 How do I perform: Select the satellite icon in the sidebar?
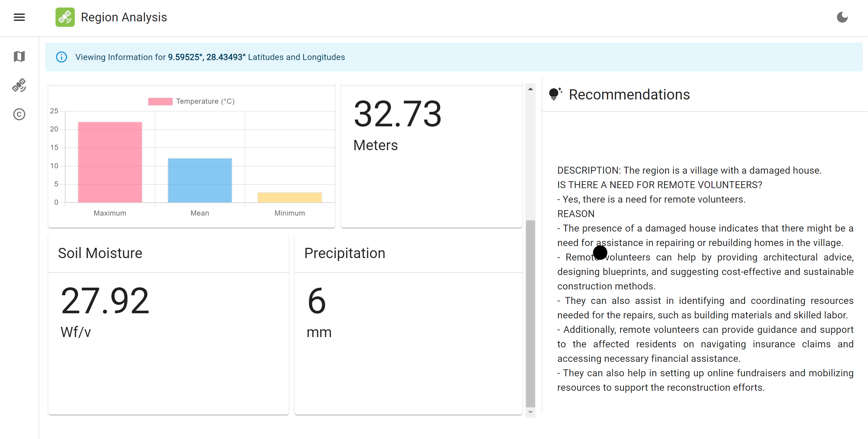[x=19, y=85]
